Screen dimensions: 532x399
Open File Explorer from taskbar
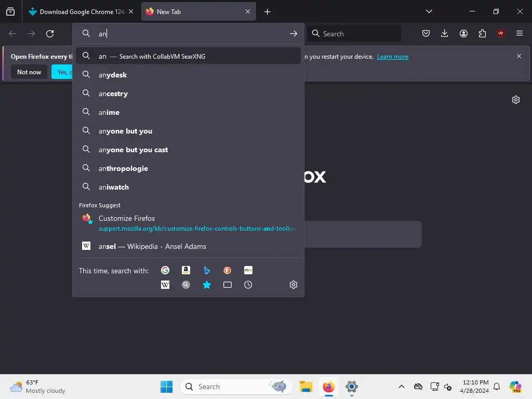click(305, 387)
